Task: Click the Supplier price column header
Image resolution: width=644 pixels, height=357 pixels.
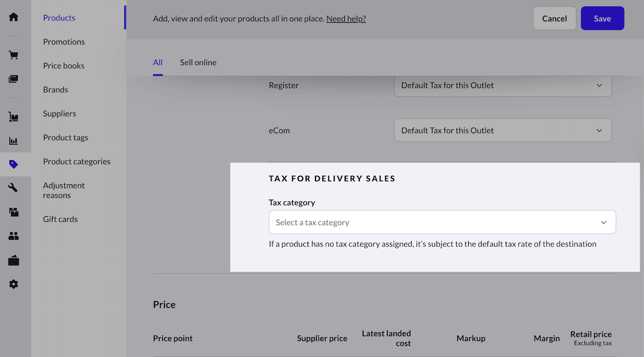Action: tap(322, 338)
